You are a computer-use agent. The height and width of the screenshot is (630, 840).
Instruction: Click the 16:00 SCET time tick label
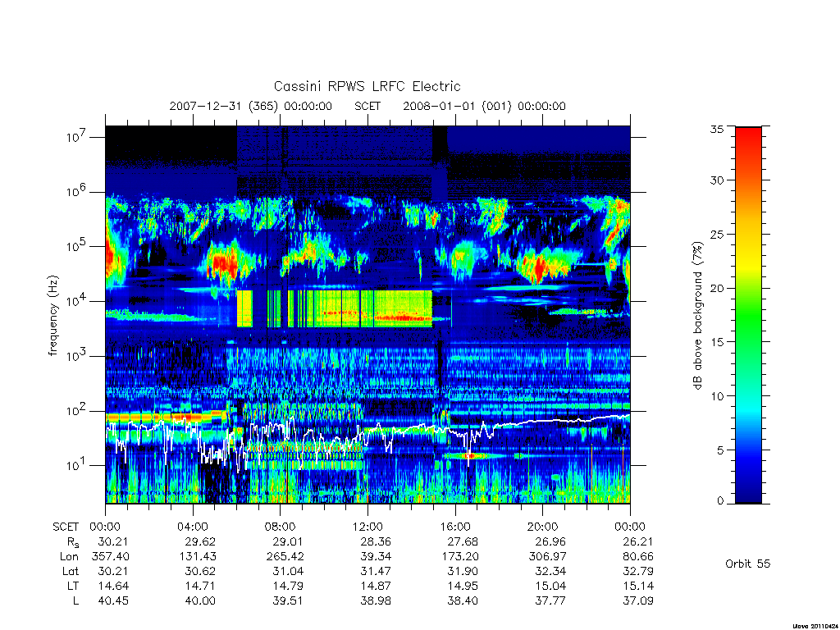[x=454, y=527]
